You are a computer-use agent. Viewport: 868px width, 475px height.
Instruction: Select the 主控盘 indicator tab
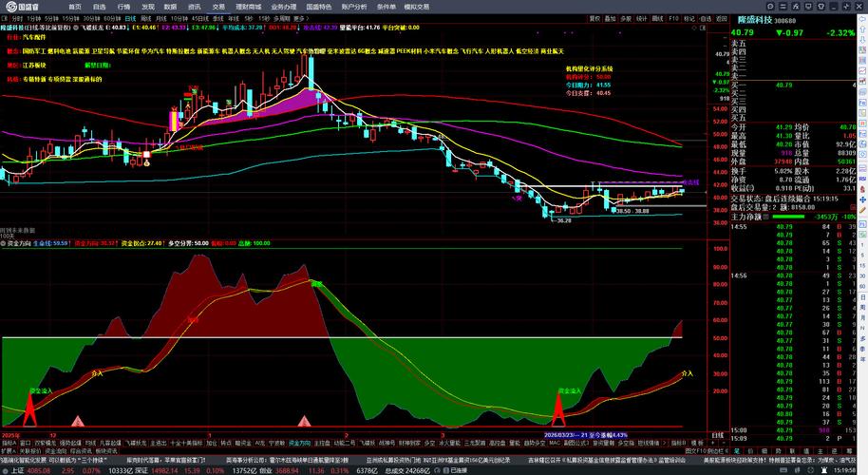[322, 443]
